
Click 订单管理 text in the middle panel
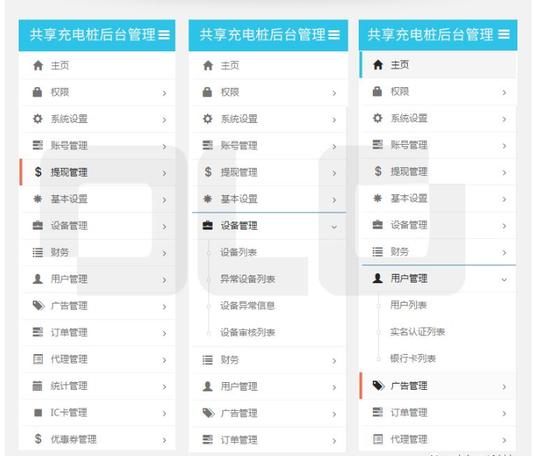coord(239,440)
